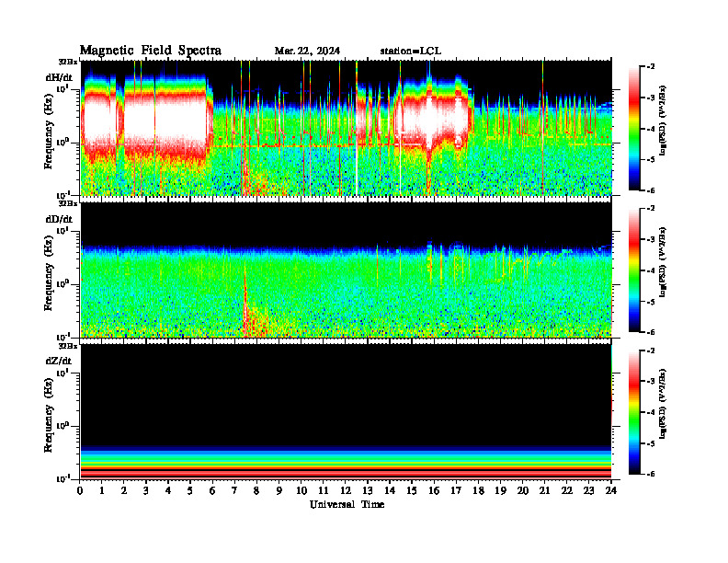728x563 pixels.
Task: Click the hour "22" tick label
Action: (566, 490)
